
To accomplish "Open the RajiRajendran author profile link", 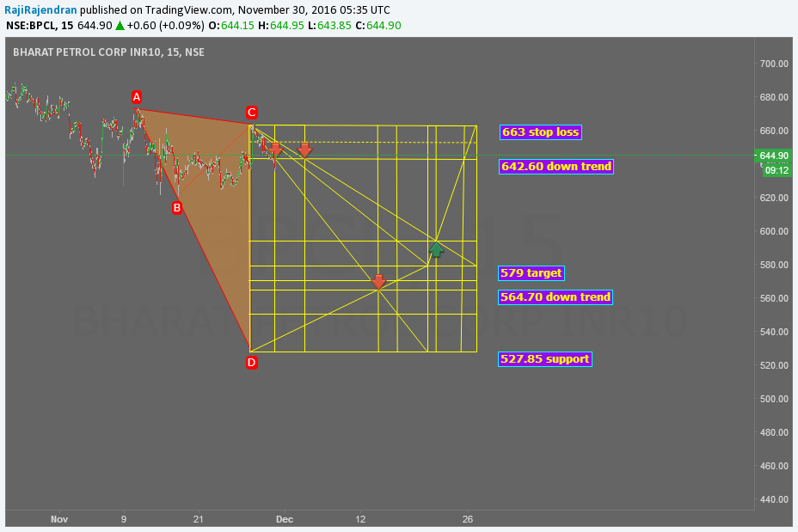I will tap(40, 9).
